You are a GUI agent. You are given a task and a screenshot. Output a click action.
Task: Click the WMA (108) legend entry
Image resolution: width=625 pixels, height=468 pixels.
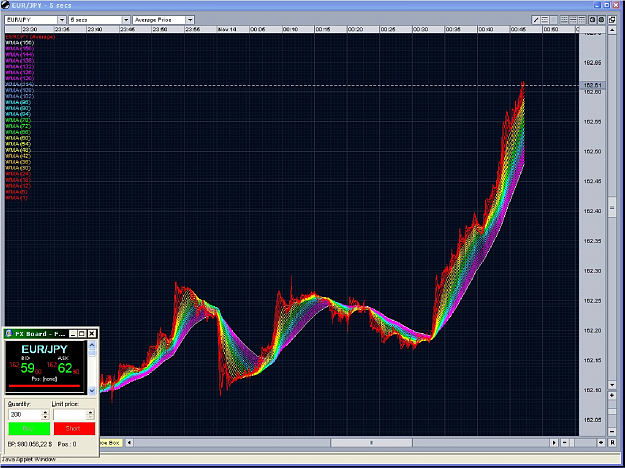click(x=20, y=90)
